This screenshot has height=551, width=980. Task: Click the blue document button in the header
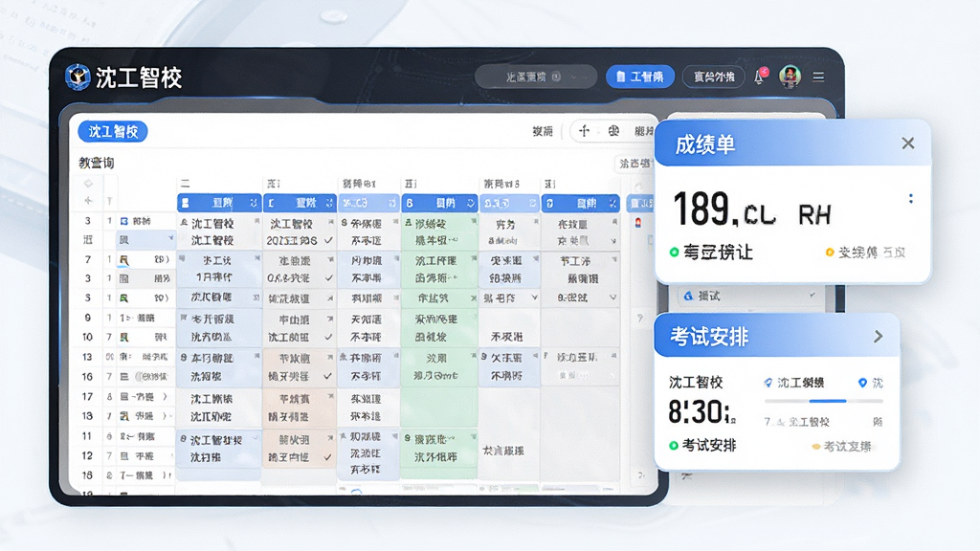640,77
